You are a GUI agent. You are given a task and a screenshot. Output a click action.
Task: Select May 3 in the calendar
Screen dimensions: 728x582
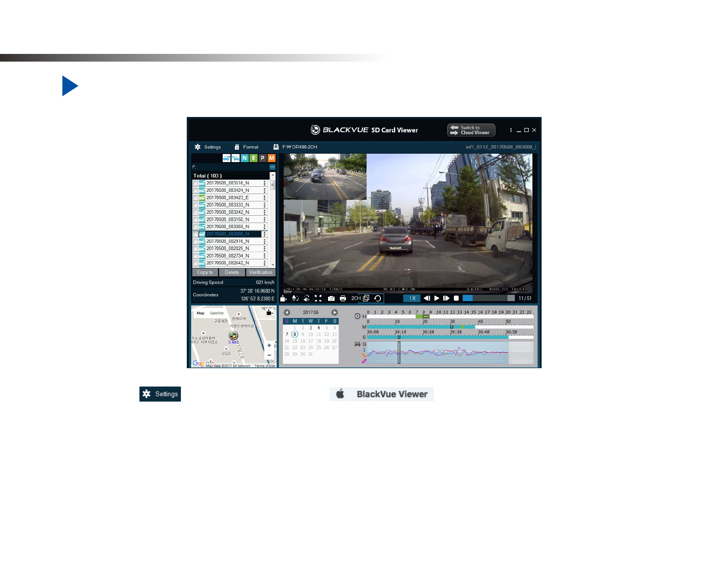[310, 328]
